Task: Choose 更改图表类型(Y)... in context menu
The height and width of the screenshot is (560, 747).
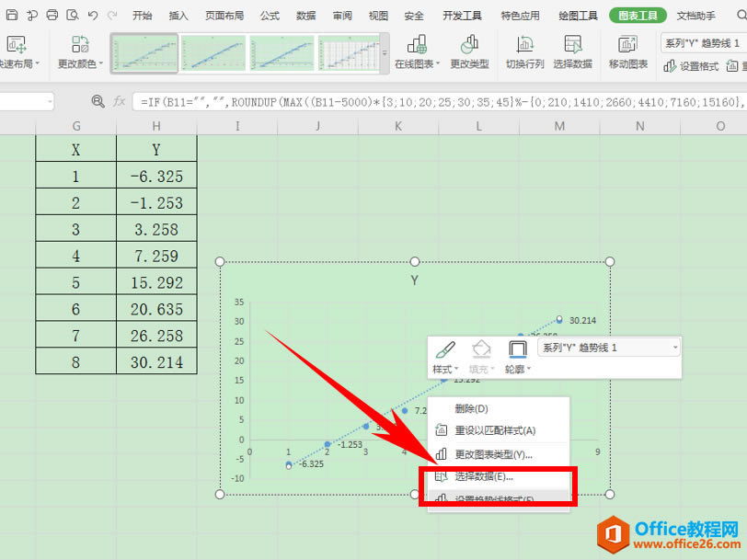Action: [499, 454]
